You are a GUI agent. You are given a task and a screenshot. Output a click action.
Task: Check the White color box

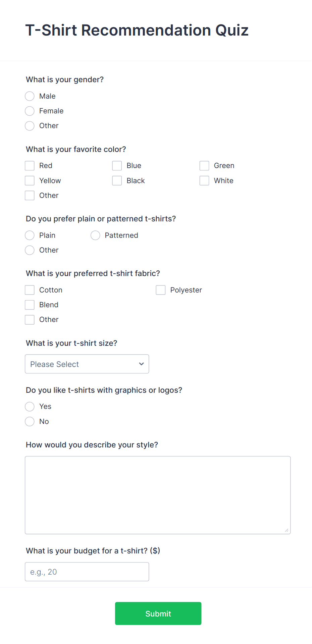click(204, 180)
